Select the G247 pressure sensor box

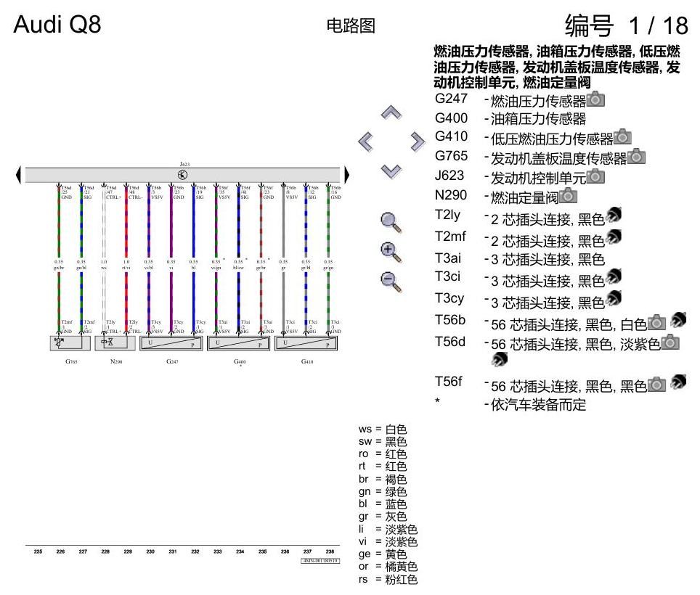point(171,343)
